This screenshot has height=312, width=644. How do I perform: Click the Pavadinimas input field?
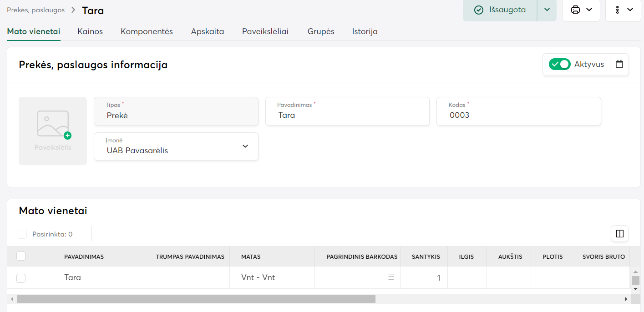347,115
